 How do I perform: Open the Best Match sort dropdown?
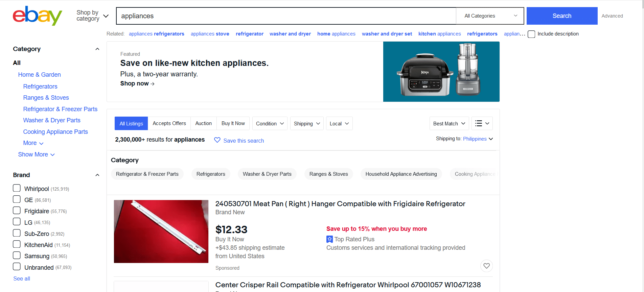pyautogui.click(x=449, y=123)
